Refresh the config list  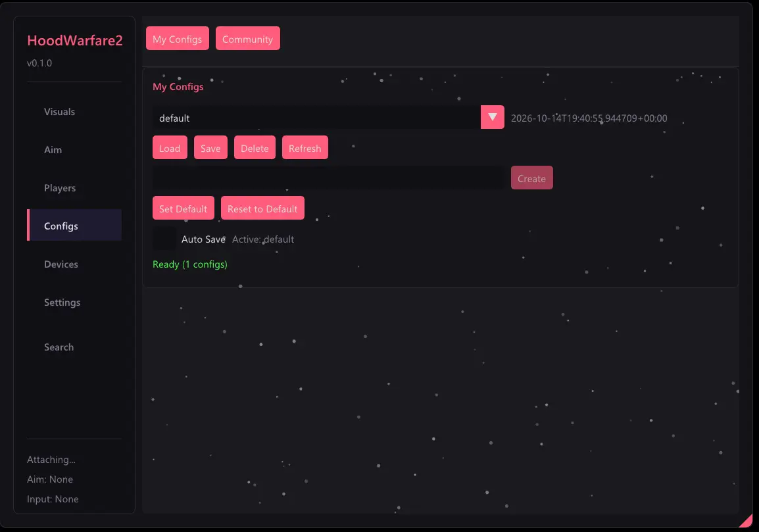tap(305, 148)
